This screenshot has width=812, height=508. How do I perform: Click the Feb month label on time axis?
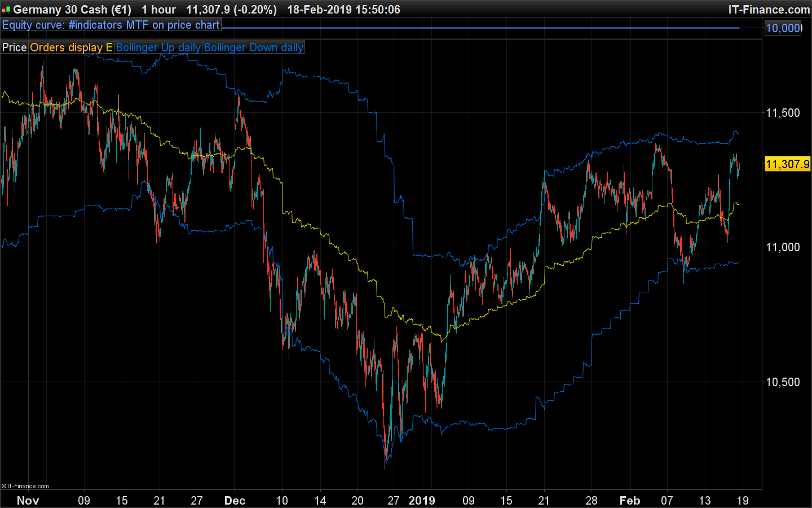(630, 500)
